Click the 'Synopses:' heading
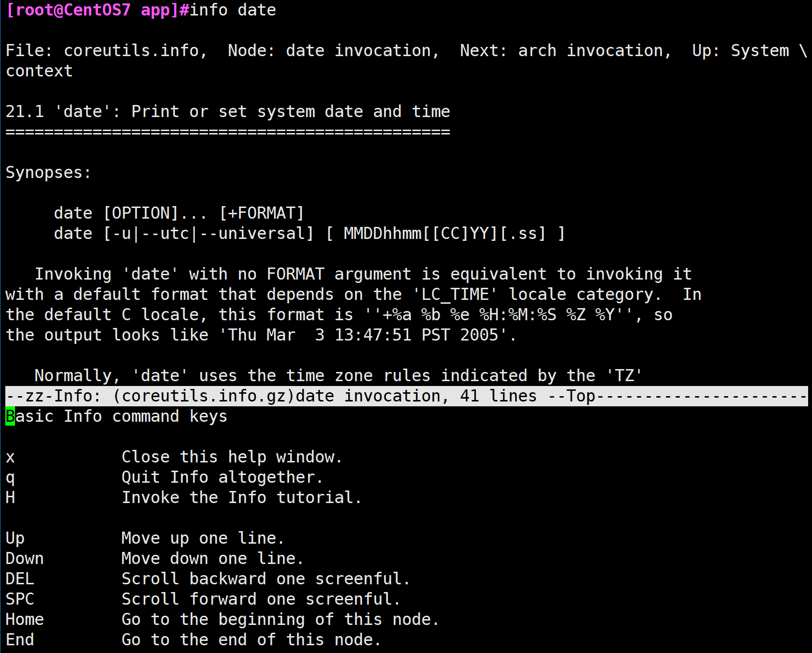Viewport: 812px width, 653px height. [x=48, y=173]
